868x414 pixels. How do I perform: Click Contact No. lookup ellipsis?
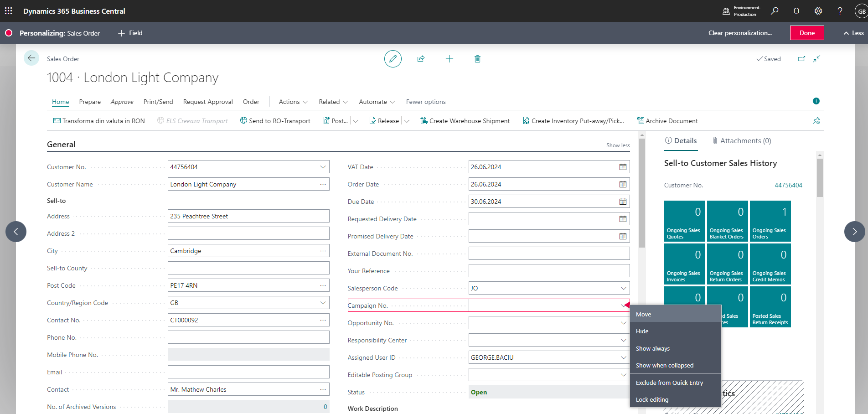coord(323,320)
